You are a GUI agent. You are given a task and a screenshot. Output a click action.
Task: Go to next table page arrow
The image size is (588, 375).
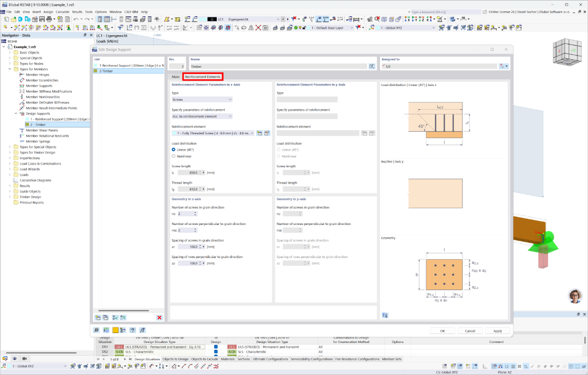pyautogui.click(x=125, y=359)
